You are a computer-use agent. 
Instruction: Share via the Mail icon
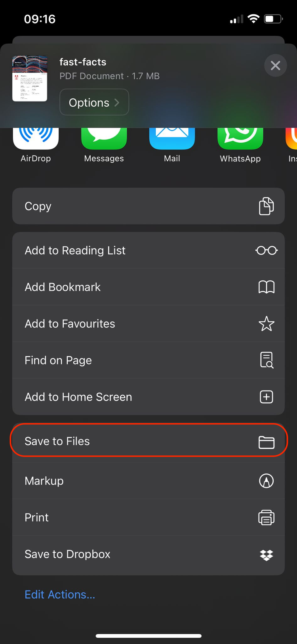(172, 139)
